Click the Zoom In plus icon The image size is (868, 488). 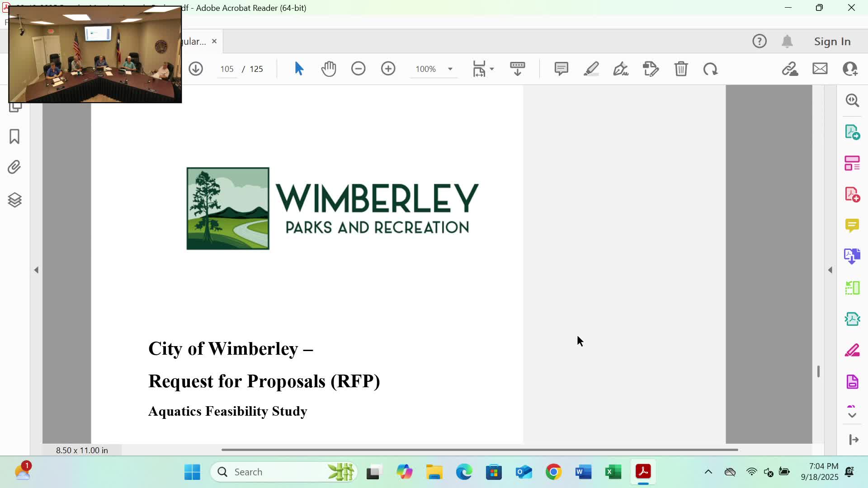click(388, 69)
